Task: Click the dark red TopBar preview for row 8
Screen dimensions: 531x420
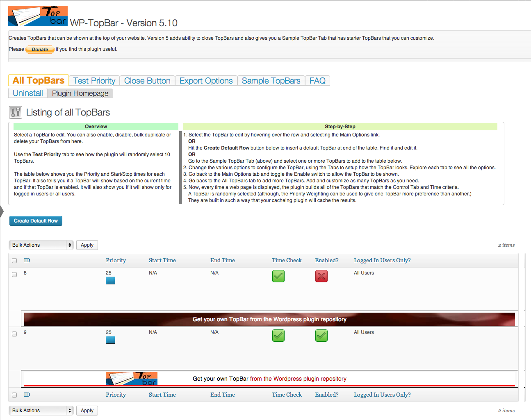Action: point(269,319)
